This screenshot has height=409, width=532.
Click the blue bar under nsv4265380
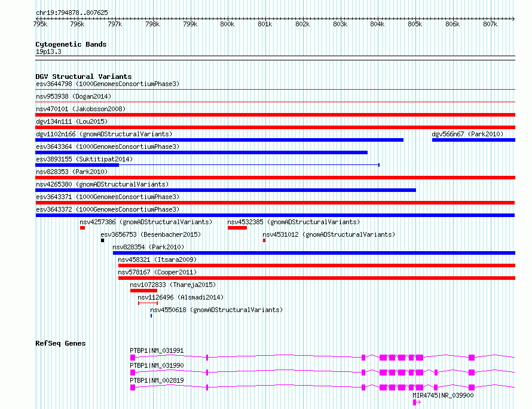pyautogui.click(x=225, y=190)
